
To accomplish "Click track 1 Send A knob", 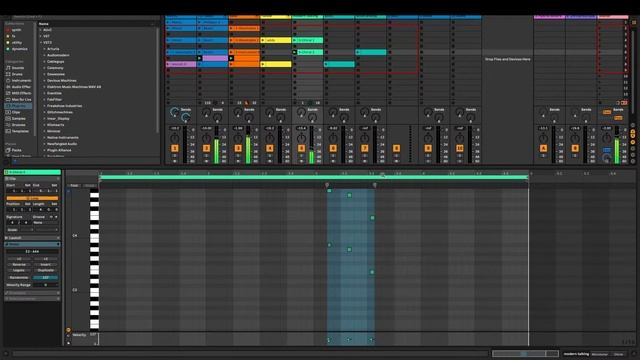I will point(174,111).
